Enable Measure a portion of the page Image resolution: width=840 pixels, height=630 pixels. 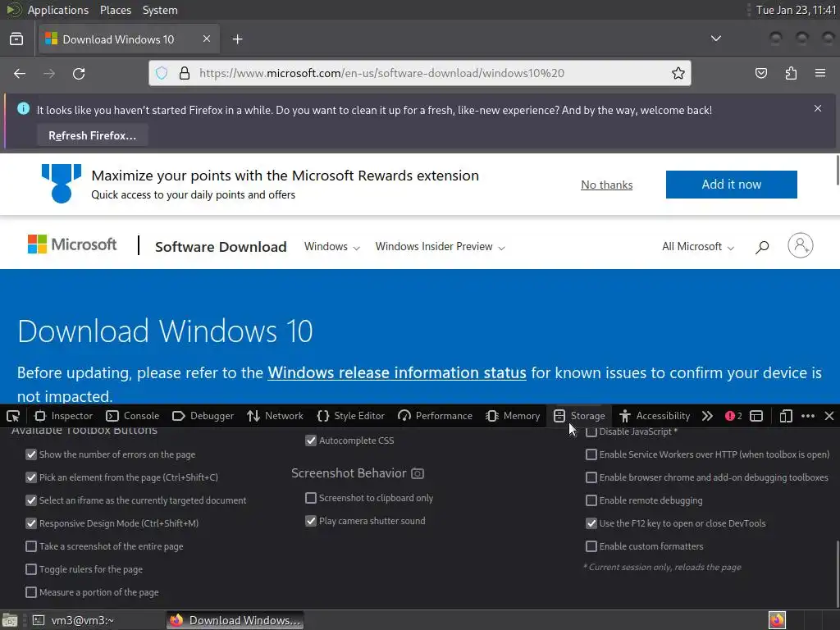pos(31,592)
